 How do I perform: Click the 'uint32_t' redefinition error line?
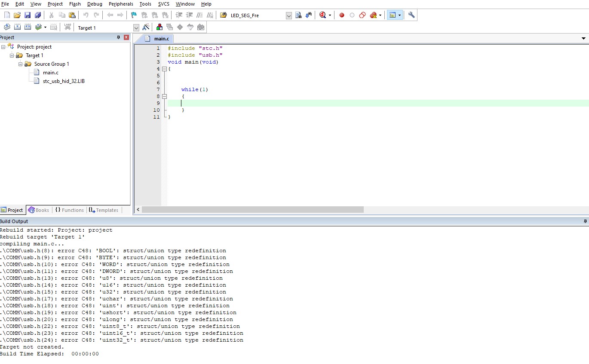tap(122, 340)
